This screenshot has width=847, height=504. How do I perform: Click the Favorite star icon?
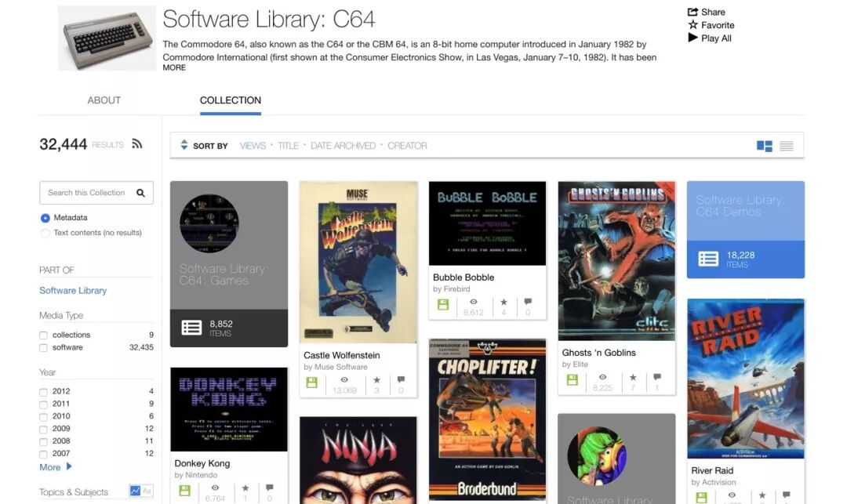point(693,24)
